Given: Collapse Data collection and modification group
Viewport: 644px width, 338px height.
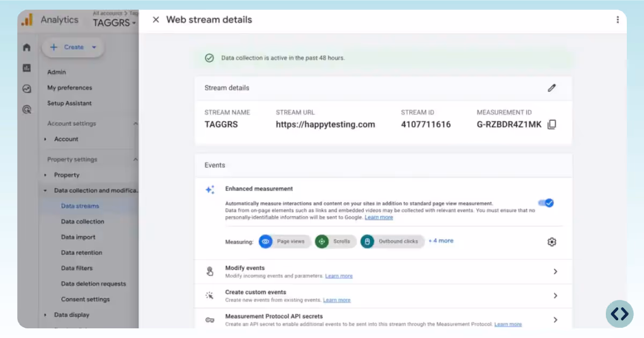Looking at the screenshot, I should 46,190.
